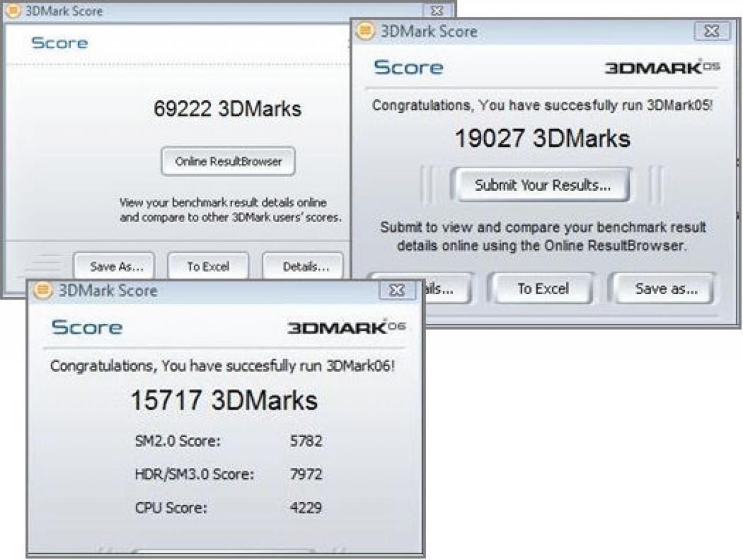Click the CPU Score value 4229

[306, 508]
